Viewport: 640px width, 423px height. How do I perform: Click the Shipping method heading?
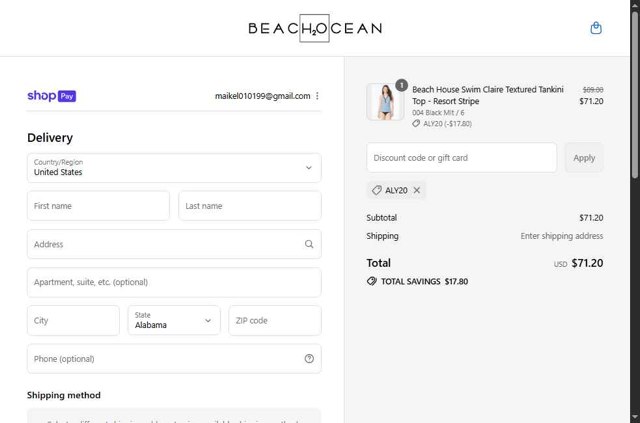64,395
